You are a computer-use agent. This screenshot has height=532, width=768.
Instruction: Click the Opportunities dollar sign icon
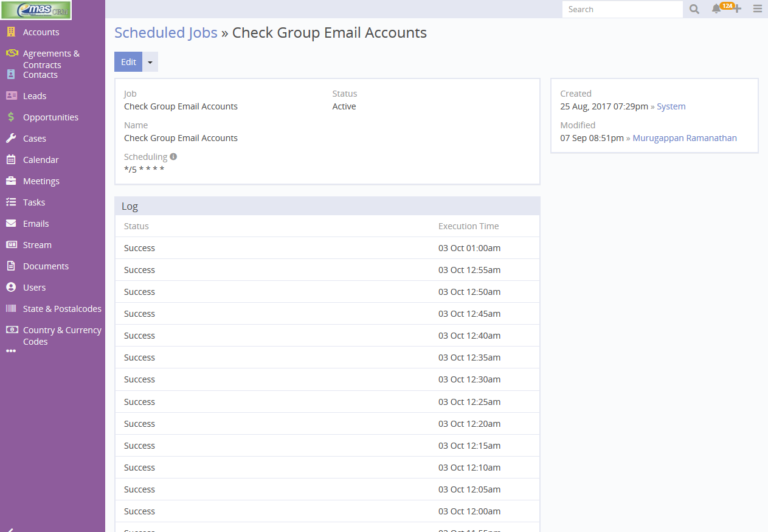(11, 117)
